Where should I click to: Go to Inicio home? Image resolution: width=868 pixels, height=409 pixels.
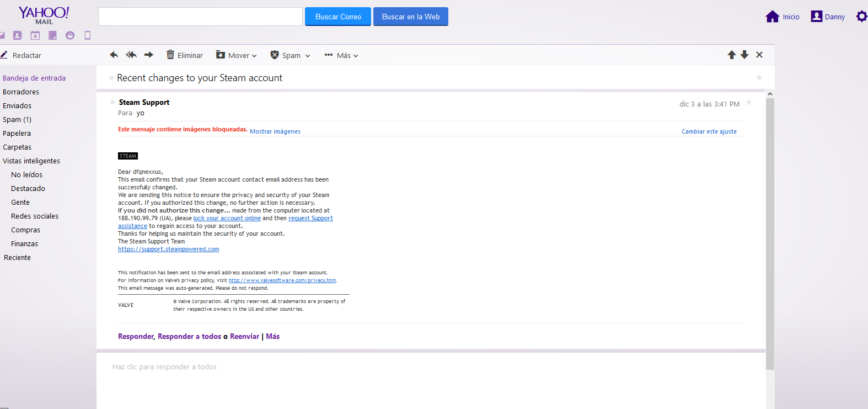(783, 17)
